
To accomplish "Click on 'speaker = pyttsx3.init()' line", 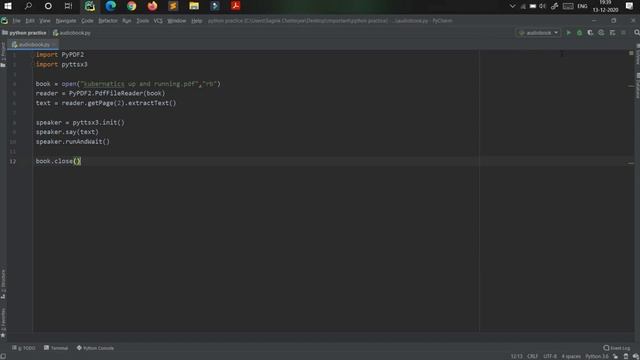I will coord(80,122).
